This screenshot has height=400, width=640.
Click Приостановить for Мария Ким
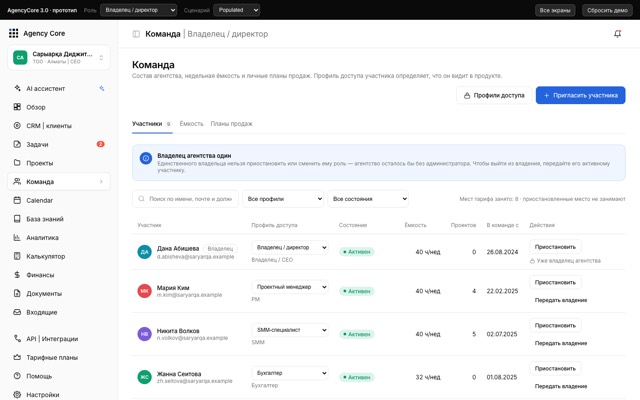point(555,282)
